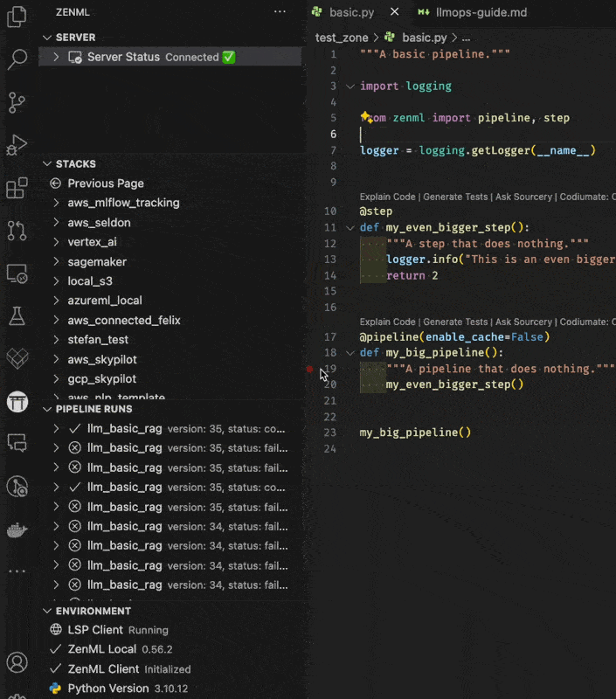Select the ZenML torii gate icon
Image resolution: width=616 pixels, height=699 pixels.
click(17, 401)
